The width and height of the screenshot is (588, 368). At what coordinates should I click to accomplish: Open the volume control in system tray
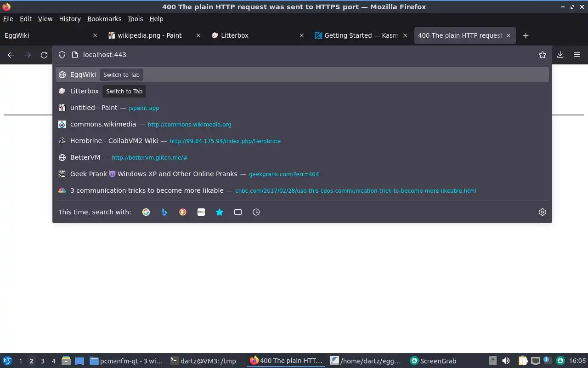point(506,361)
